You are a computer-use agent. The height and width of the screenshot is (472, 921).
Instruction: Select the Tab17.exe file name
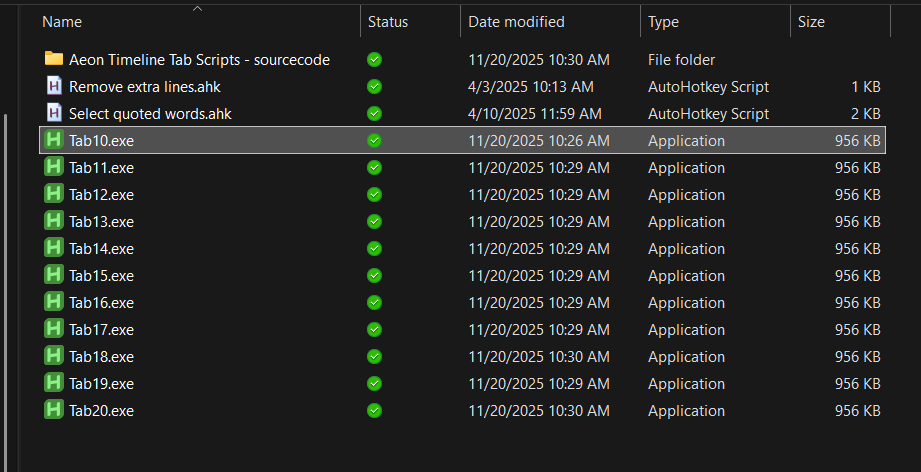pos(101,329)
